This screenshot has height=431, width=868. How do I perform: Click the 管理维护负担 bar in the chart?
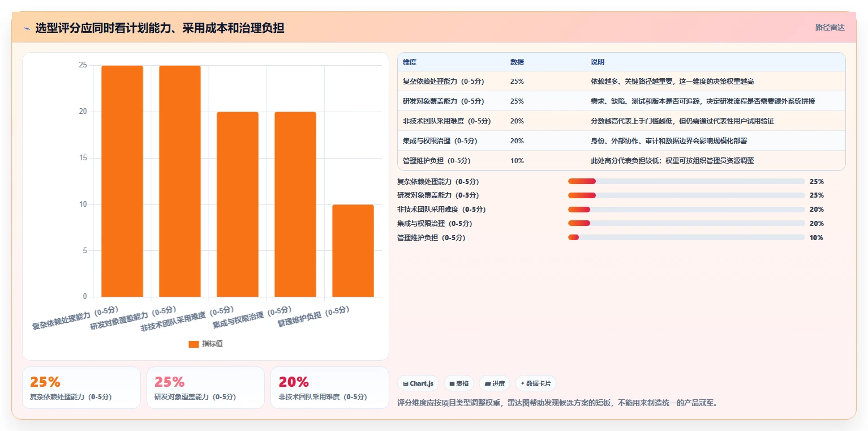click(x=353, y=250)
